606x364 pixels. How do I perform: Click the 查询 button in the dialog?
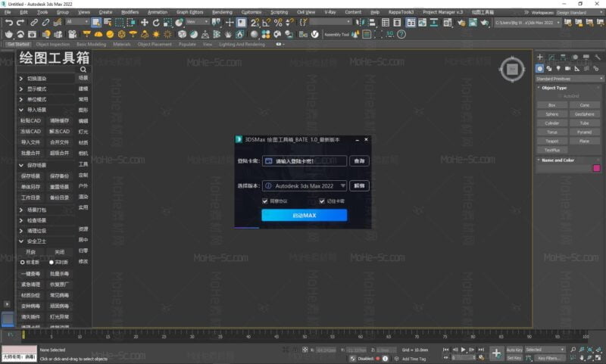click(359, 161)
